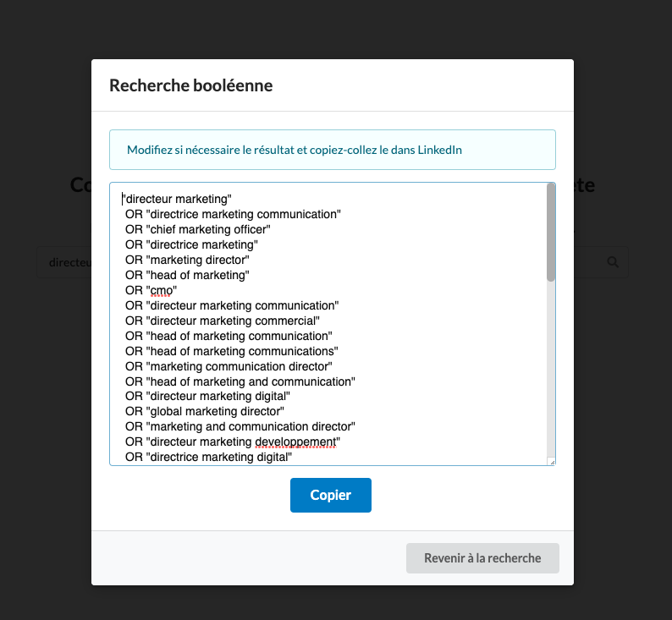672x620 pixels.
Task: Click the "global marketing director" line
Action: click(x=205, y=411)
